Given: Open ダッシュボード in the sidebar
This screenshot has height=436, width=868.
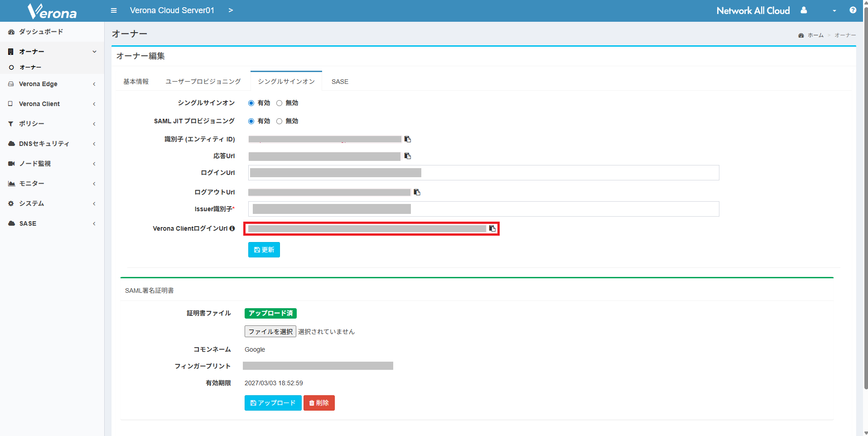Looking at the screenshot, I should pos(41,32).
